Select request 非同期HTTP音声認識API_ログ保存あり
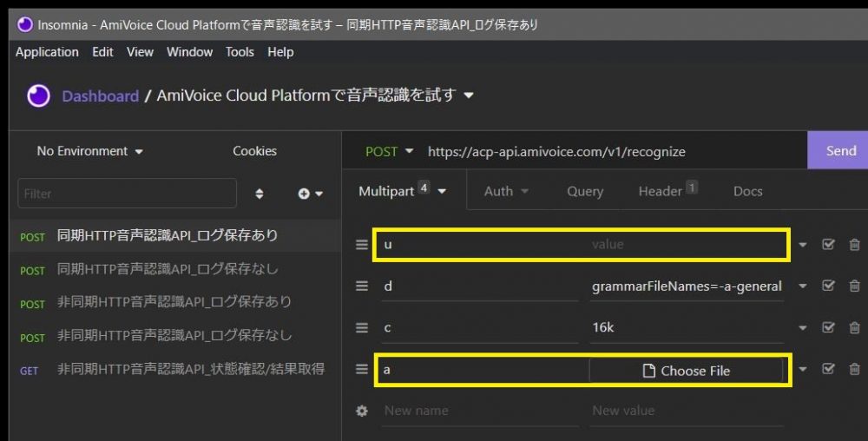The height and width of the screenshot is (441, 868). (175, 302)
